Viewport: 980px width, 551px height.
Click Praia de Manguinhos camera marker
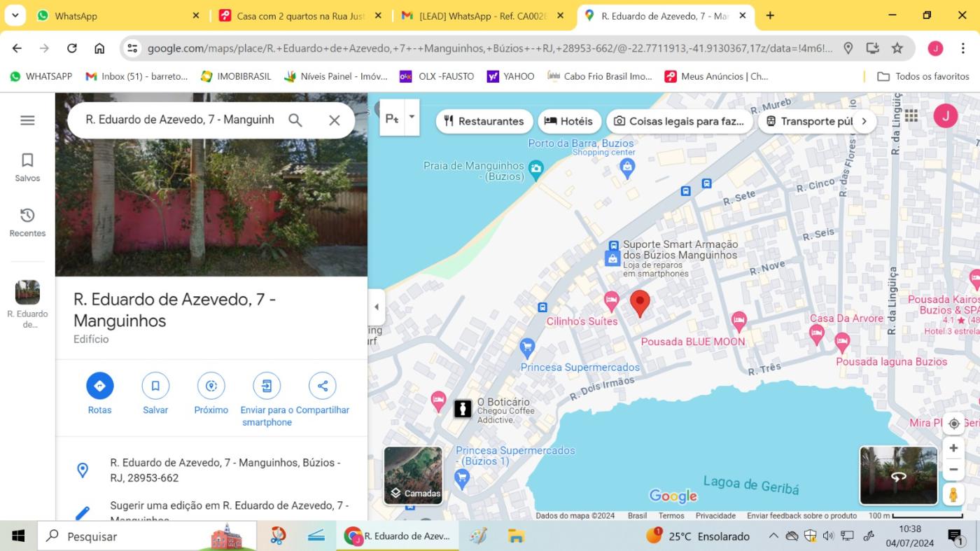[535, 169]
